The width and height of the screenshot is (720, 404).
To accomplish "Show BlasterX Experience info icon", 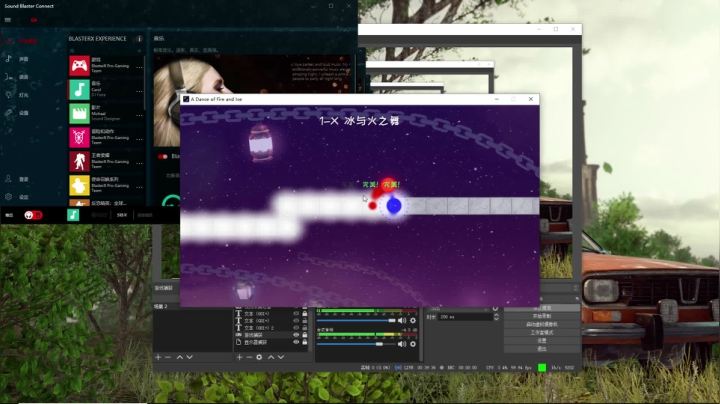I will [x=139, y=39].
